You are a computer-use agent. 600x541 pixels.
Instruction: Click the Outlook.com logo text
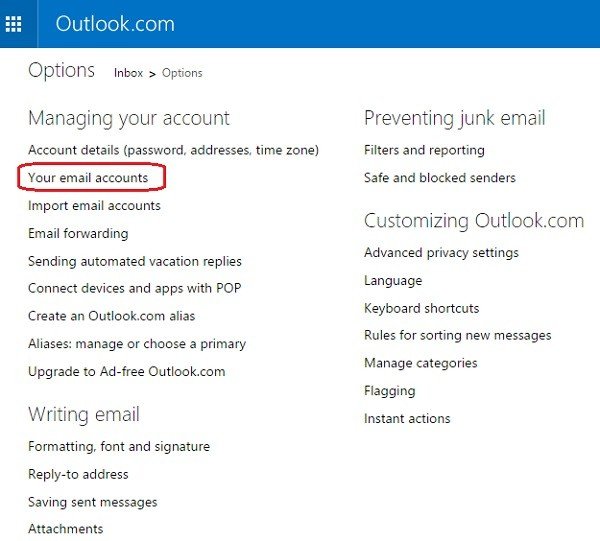point(115,24)
